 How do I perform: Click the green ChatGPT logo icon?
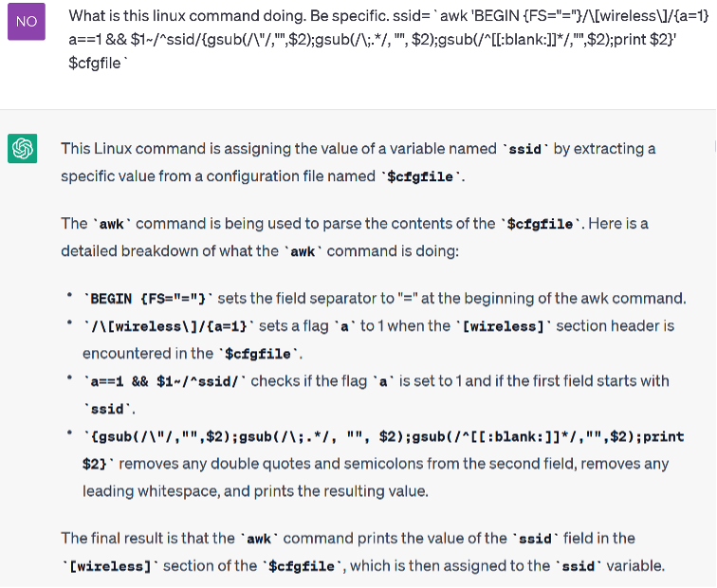(x=22, y=149)
